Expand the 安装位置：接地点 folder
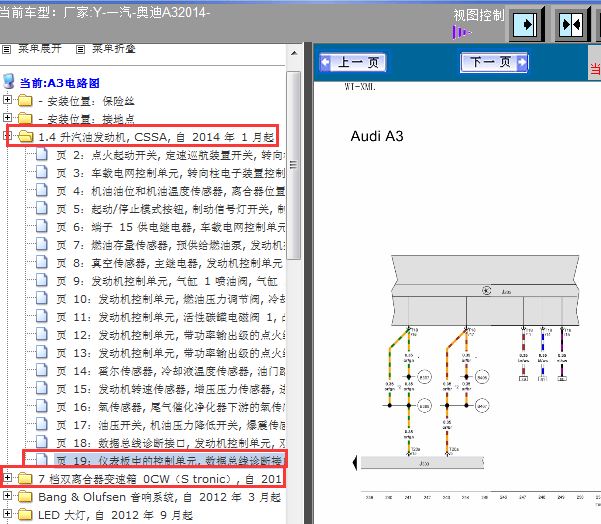The height and width of the screenshot is (524, 601). pyautogui.click(x=7, y=117)
